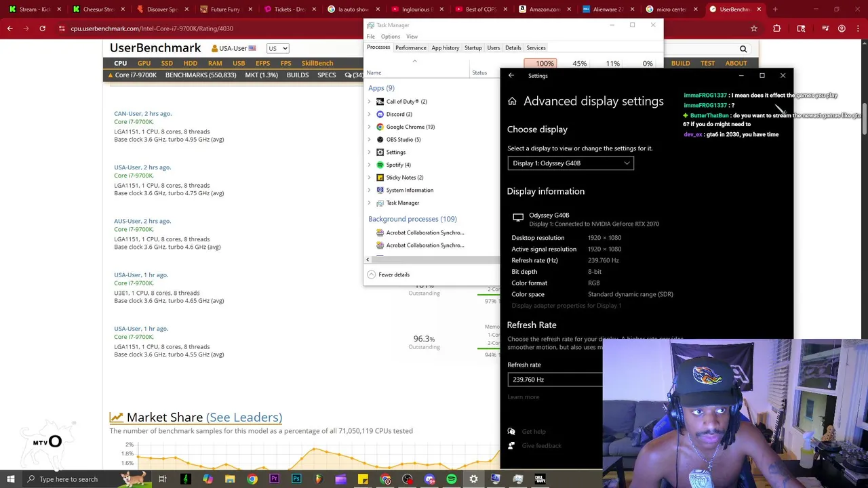The height and width of the screenshot is (488, 868).
Task: Switch to the Services tab
Action: point(536,47)
